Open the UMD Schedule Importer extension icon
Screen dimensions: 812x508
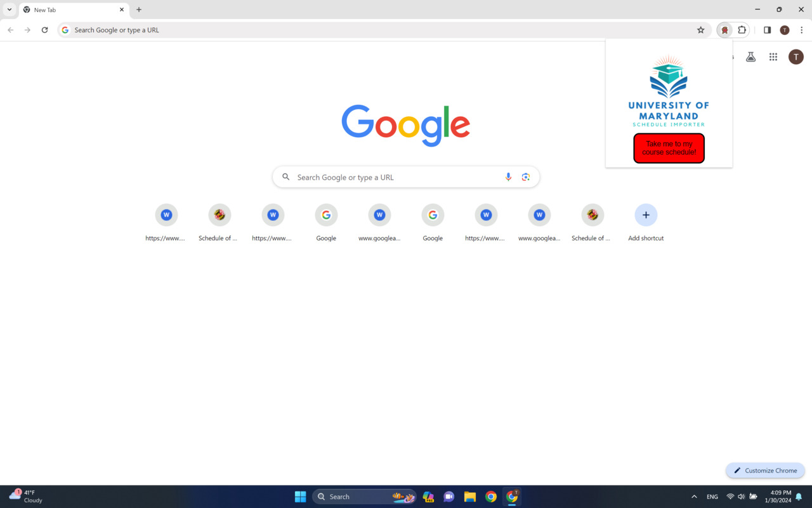(x=724, y=29)
